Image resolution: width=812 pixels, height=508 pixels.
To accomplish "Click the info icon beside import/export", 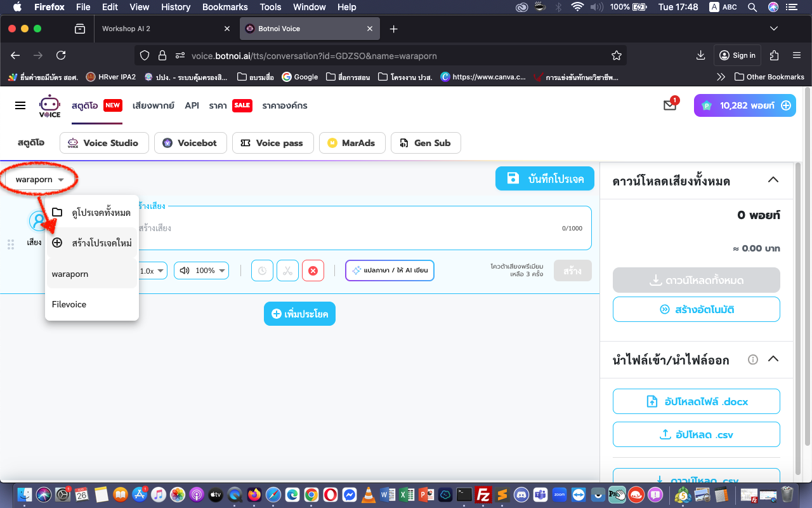I will coord(753,359).
